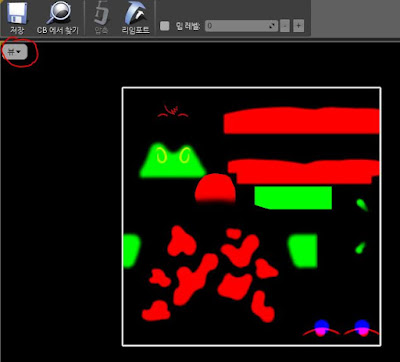The image size is (400, 362).
Task: Open the 뷰 view options dropdown
Action: coord(15,52)
